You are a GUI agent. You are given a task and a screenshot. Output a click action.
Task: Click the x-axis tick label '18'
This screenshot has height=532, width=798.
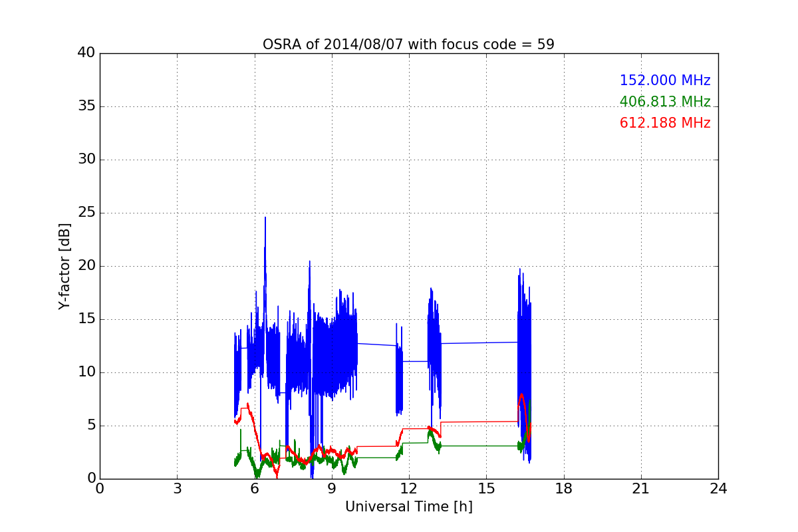coord(563,488)
